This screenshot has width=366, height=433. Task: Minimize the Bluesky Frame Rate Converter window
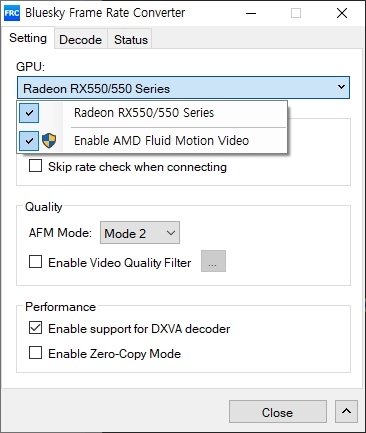251,13
